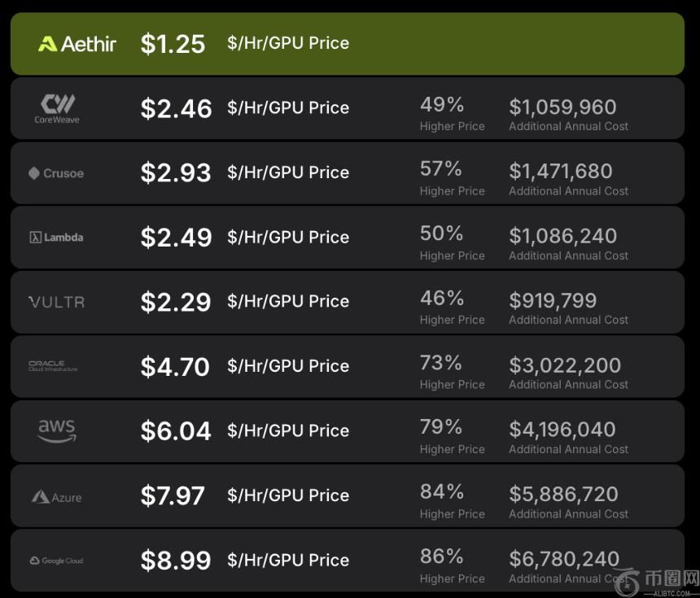Viewport: 700px width, 598px height.
Task: Click Azure's $7.97 price
Action: pyautogui.click(x=173, y=495)
